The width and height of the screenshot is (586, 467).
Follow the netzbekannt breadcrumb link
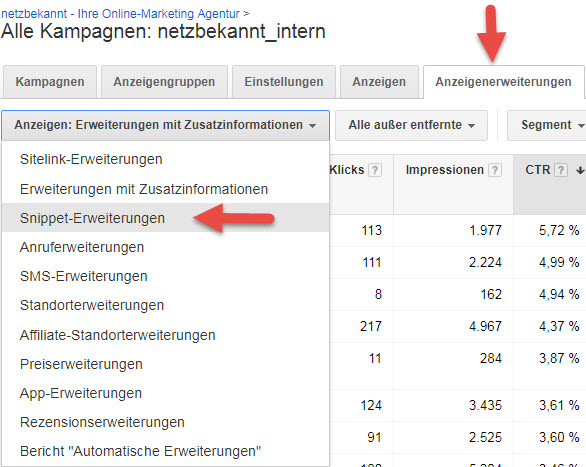(x=120, y=14)
